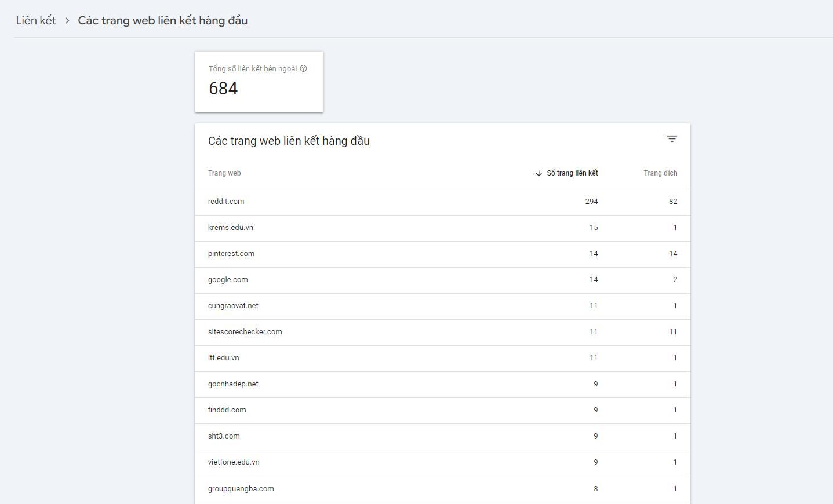Show help for total external links
This screenshot has width=833, height=504.
click(x=303, y=69)
